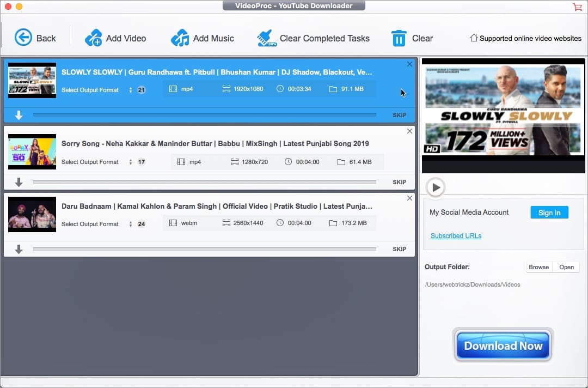Screen dimensions: 588x388
Task: Open the output folder
Action: pyautogui.click(x=566, y=267)
